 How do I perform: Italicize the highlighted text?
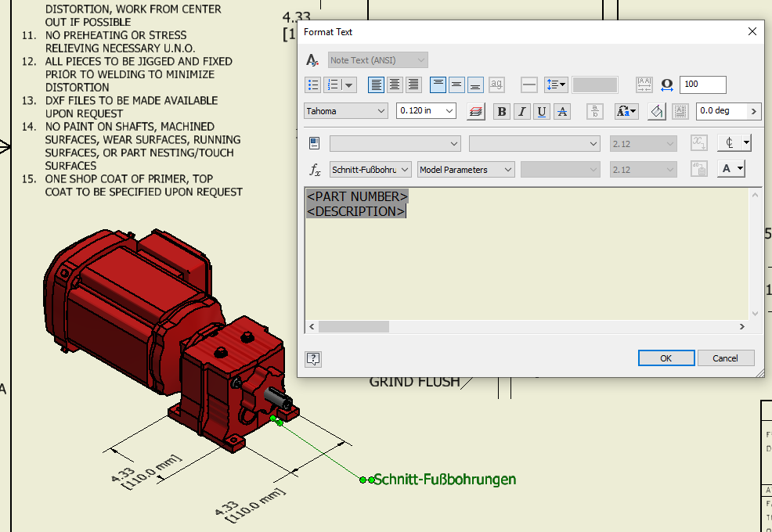[x=521, y=111]
